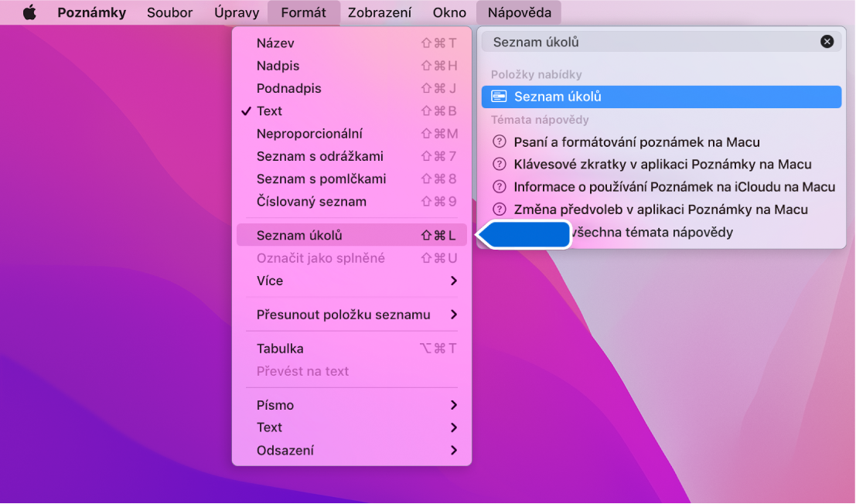856x504 pixels.
Task: Open the "Okno" menu
Action: pos(448,12)
